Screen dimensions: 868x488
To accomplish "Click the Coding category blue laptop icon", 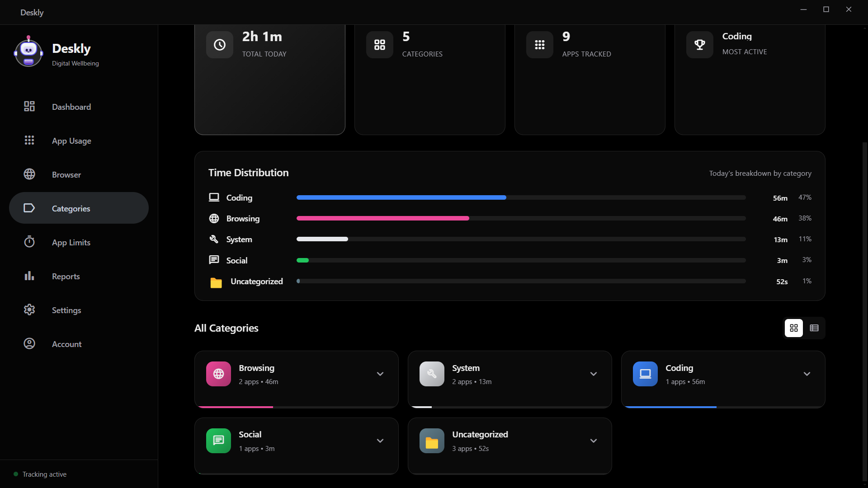I will (x=645, y=374).
